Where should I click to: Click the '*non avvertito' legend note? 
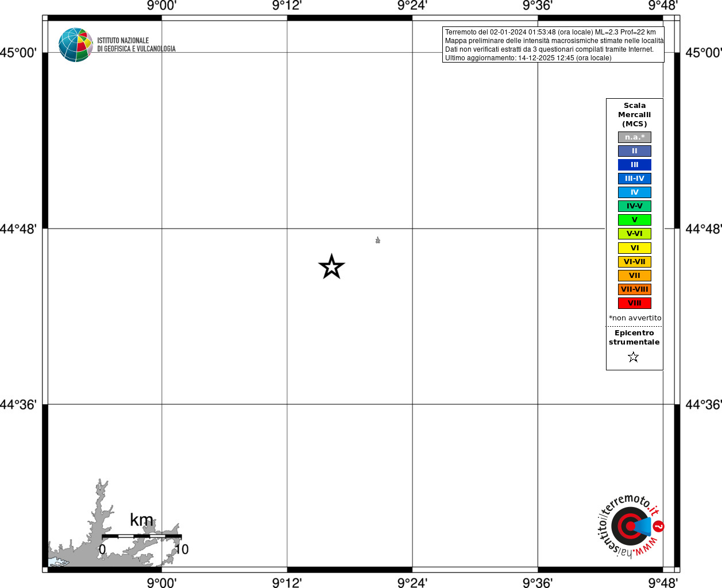click(635, 318)
